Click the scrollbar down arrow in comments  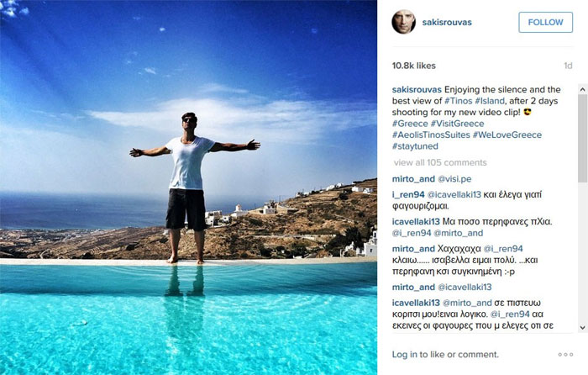[582, 327]
